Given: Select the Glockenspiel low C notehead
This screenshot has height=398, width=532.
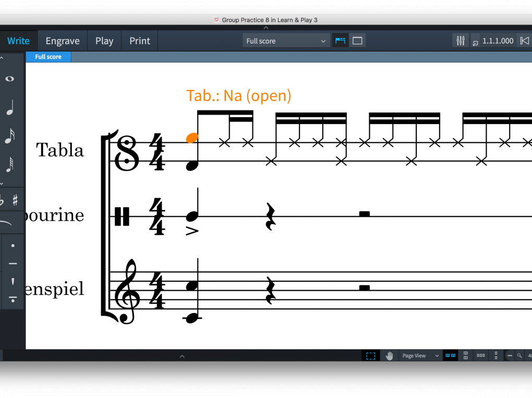Looking at the screenshot, I should 192,318.
